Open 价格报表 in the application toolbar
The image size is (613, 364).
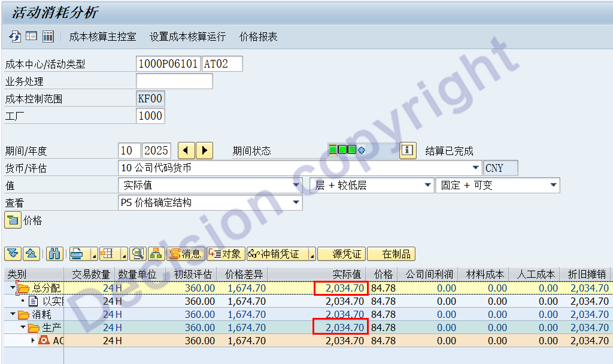pos(258,37)
